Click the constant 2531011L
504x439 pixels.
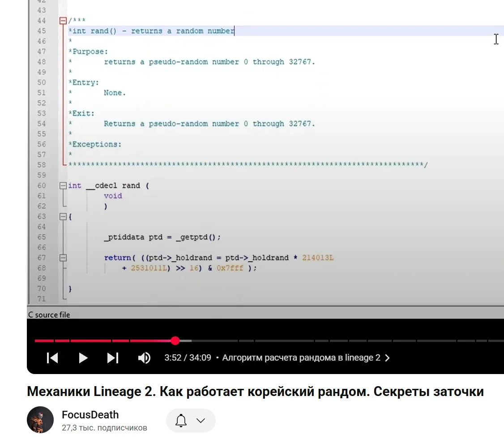(x=149, y=268)
